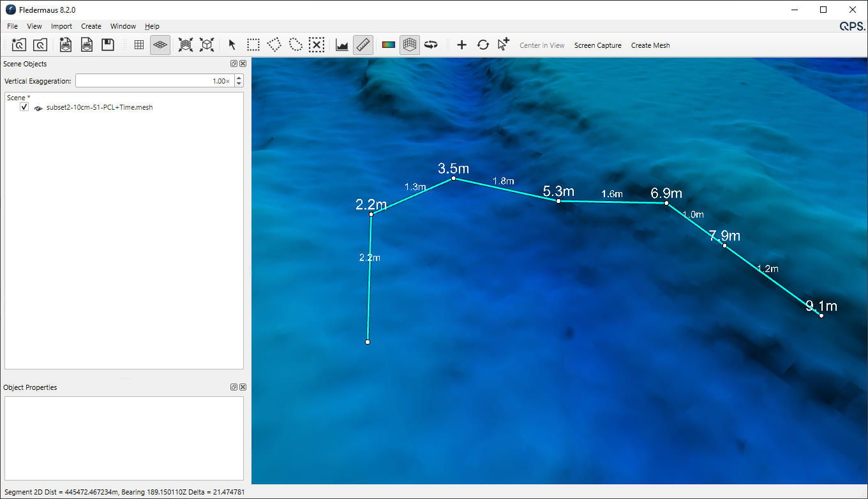Image resolution: width=868 pixels, height=499 pixels.
Task: Clear the selection with the X-box icon
Action: coord(317,45)
